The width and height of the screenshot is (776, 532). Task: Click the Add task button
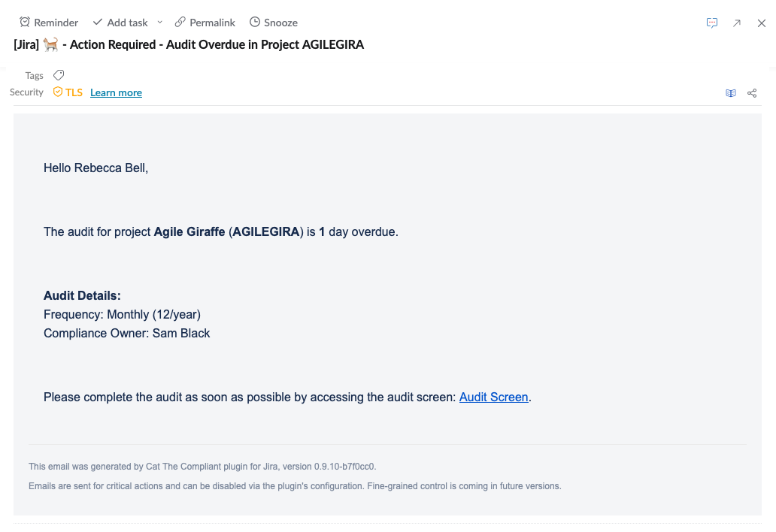(120, 23)
